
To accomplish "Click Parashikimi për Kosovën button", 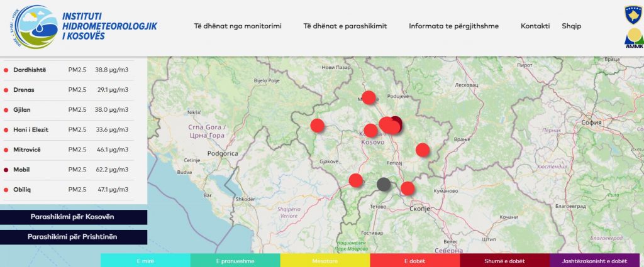I will 74,217.
